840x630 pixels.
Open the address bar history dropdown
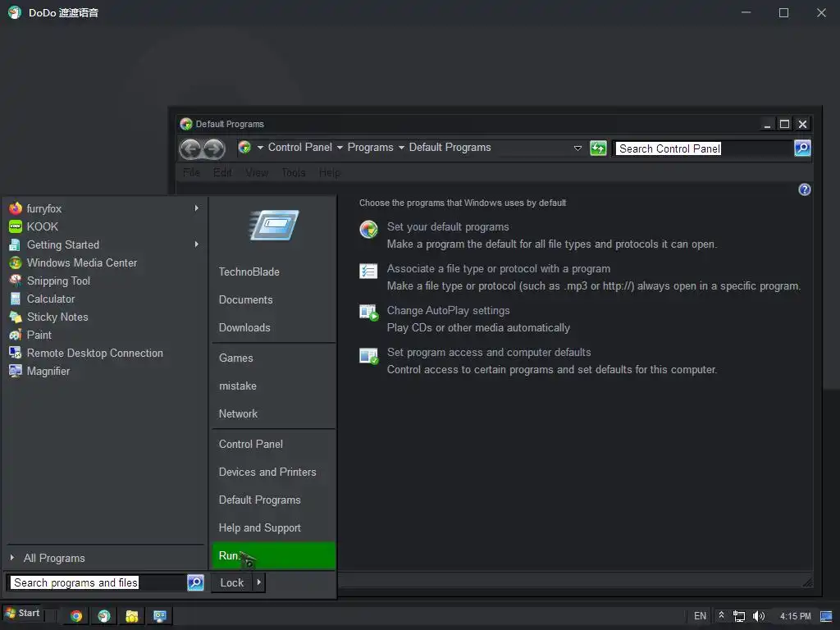(577, 148)
